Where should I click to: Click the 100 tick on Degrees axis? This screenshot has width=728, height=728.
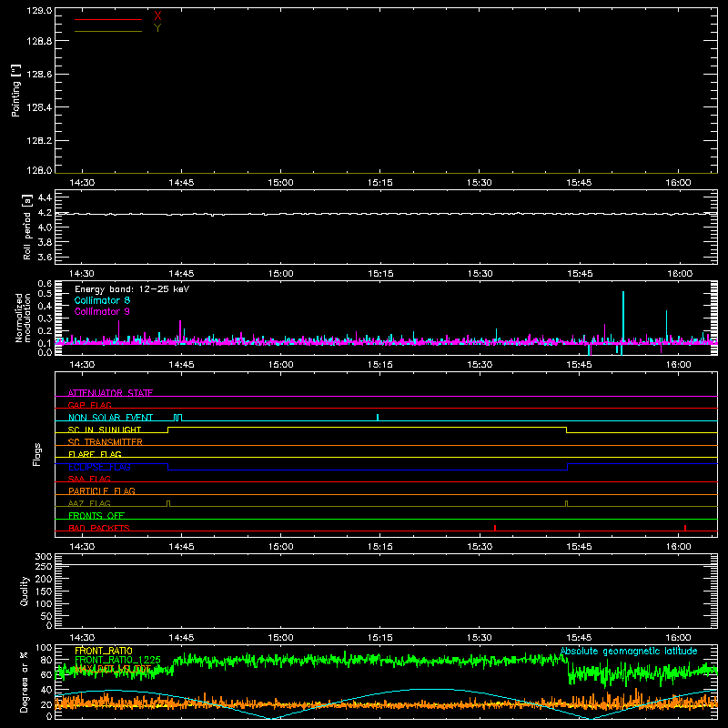44,648
